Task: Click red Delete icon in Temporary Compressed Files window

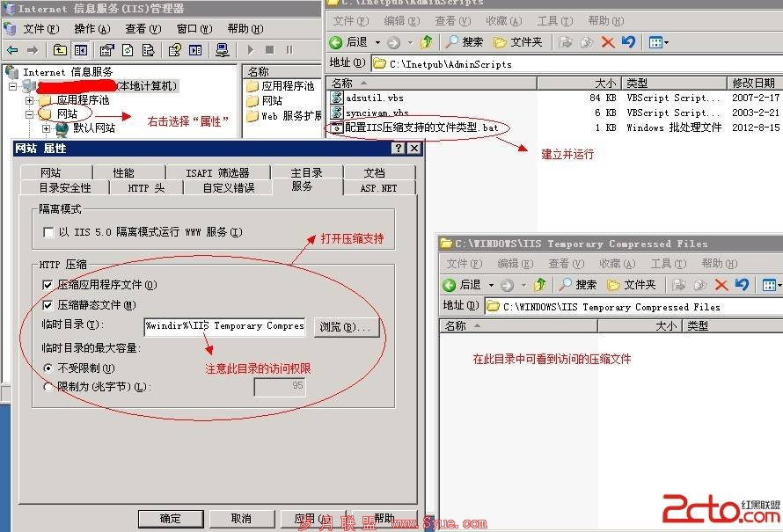Action: tap(721, 285)
